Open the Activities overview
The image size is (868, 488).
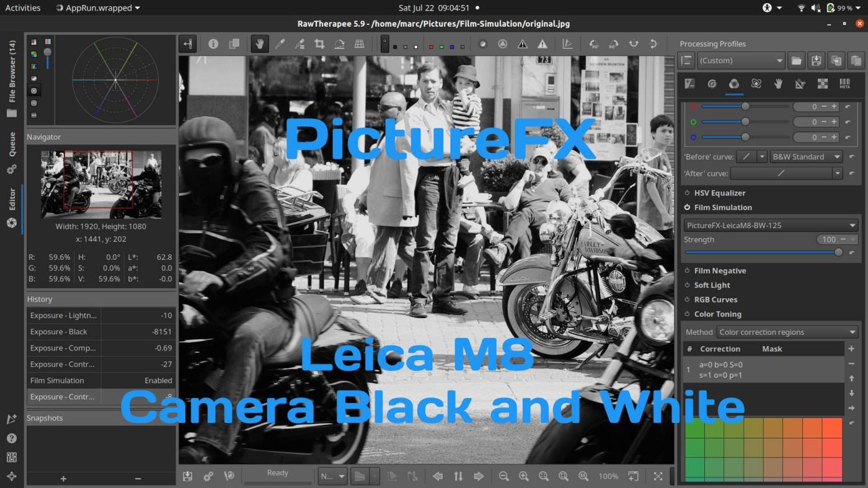pyautogui.click(x=23, y=8)
